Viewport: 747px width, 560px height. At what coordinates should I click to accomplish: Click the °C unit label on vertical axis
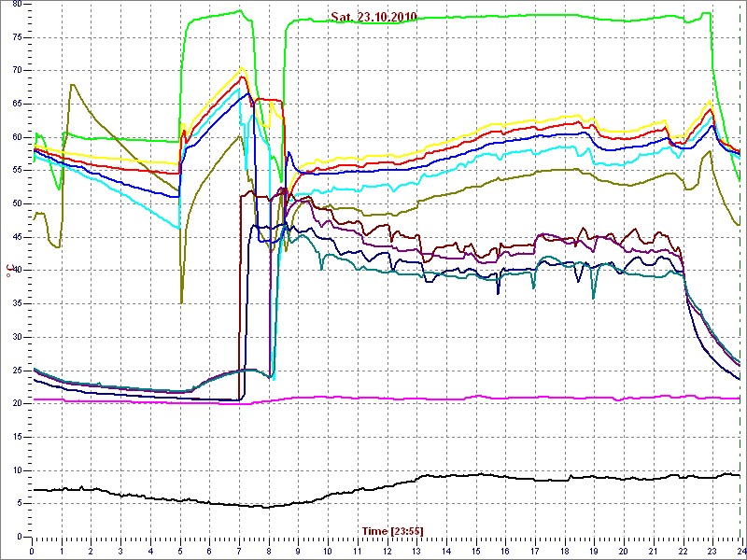[x=8, y=272]
